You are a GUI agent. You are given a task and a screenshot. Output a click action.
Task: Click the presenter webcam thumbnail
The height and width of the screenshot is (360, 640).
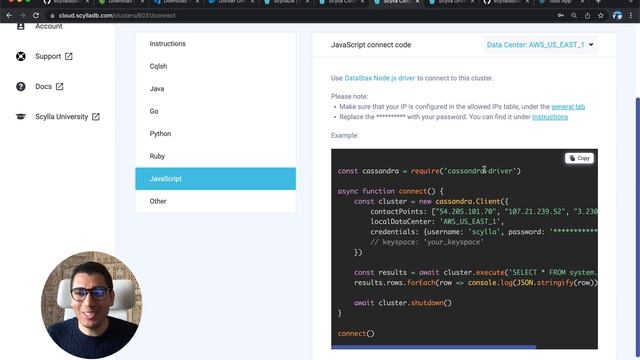92,304
